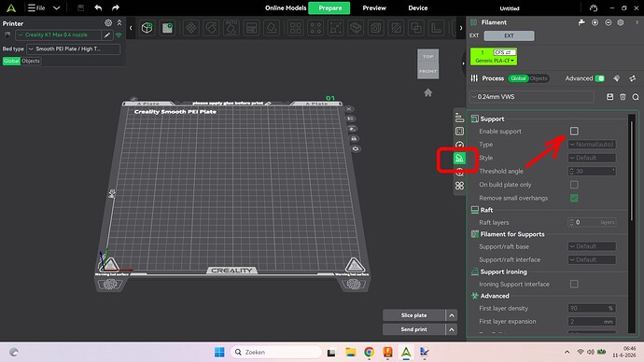Click the plate lock icon
This screenshot has height=362, width=644.
click(x=354, y=139)
